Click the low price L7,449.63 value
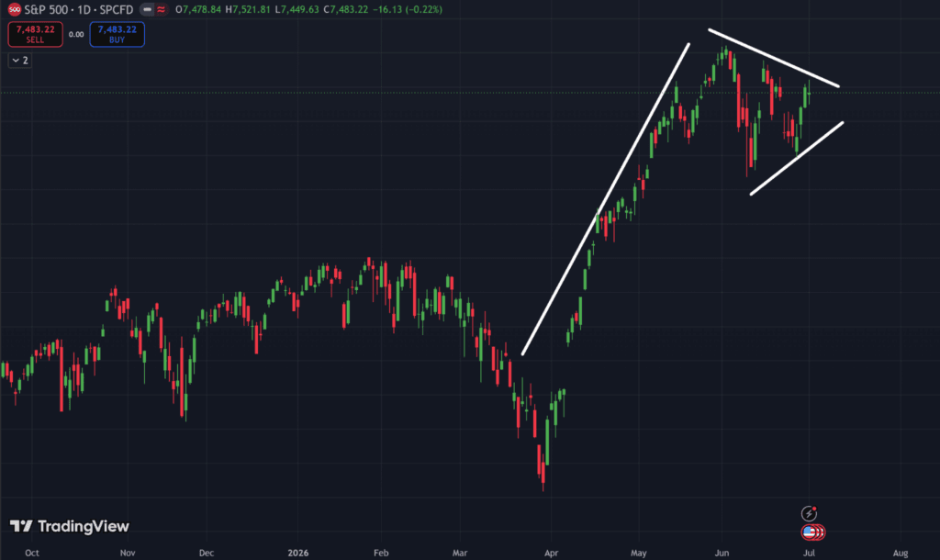Screen dimensions: 940x560 [297, 9]
